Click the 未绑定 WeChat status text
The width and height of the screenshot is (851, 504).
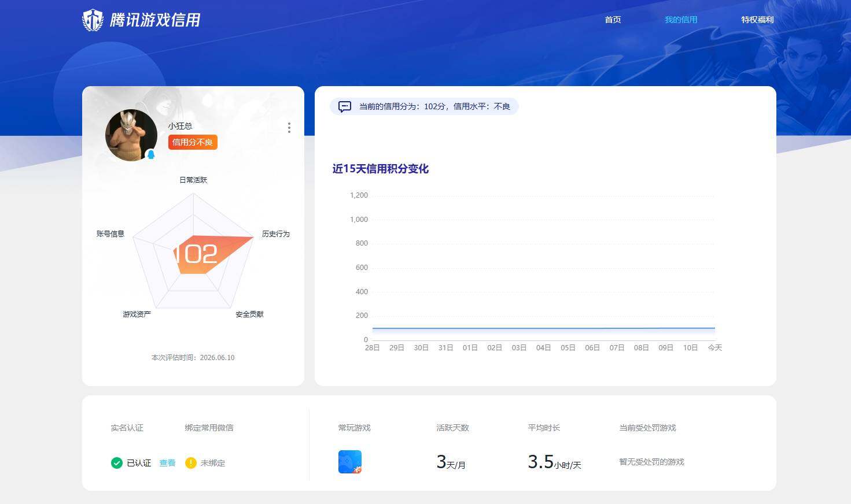pyautogui.click(x=213, y=463)
